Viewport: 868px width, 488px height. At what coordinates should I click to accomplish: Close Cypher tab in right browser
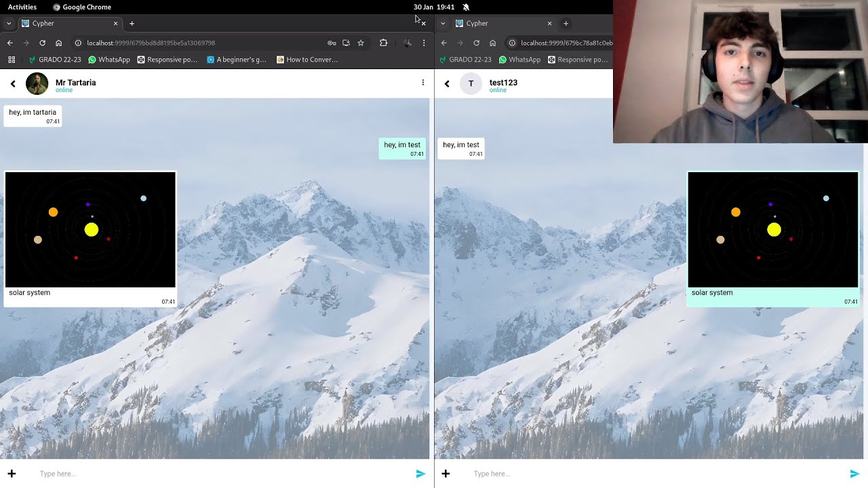click(x=549, y=23)
